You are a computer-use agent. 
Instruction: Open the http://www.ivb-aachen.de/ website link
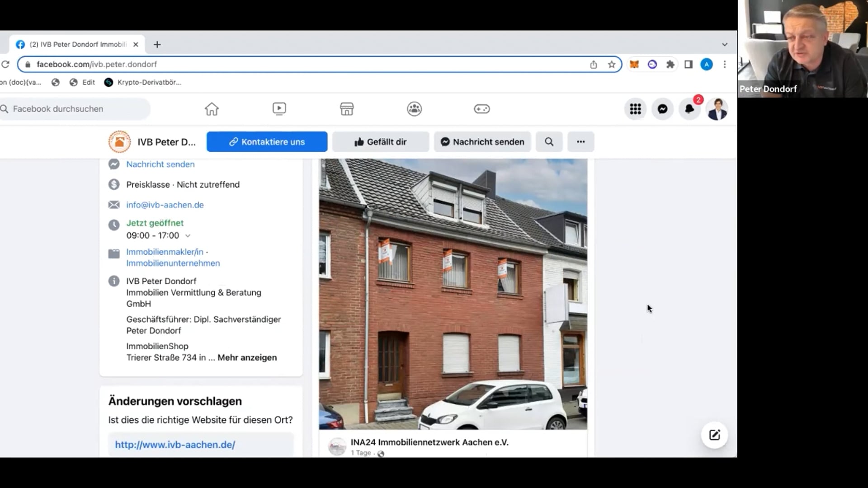pos(175,445)
